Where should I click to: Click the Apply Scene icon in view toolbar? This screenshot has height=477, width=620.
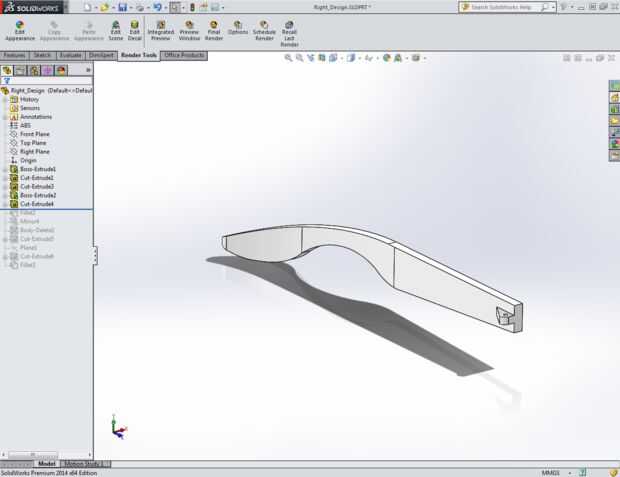pyautogui.click(x=398, y=58)
